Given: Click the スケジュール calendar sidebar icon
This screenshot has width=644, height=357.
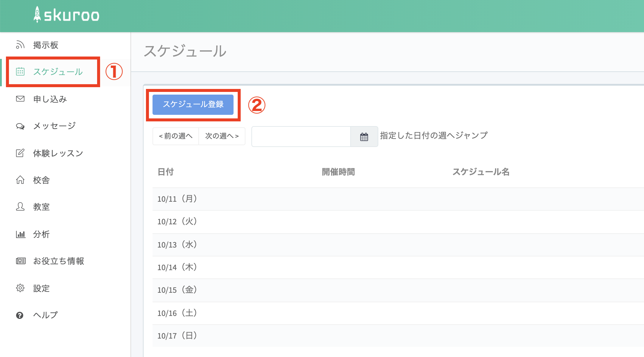Looking at the screenshot, I should [20, 71].
